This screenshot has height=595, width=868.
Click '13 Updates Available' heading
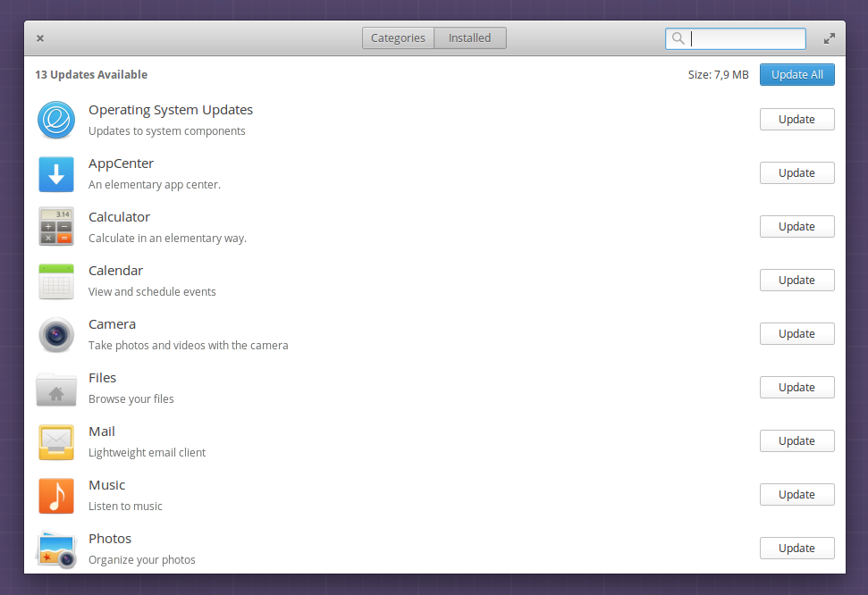[x=91, y=75]
